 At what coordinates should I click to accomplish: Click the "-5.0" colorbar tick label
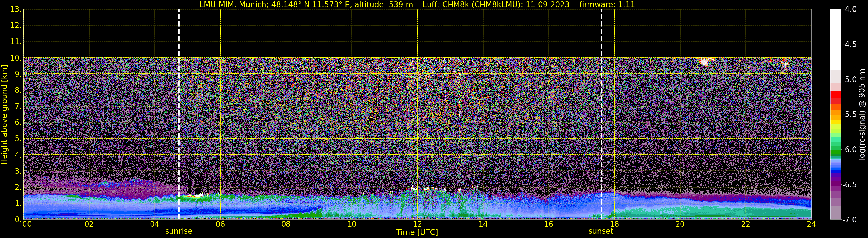pyautogui.click(x=850, y=80)
